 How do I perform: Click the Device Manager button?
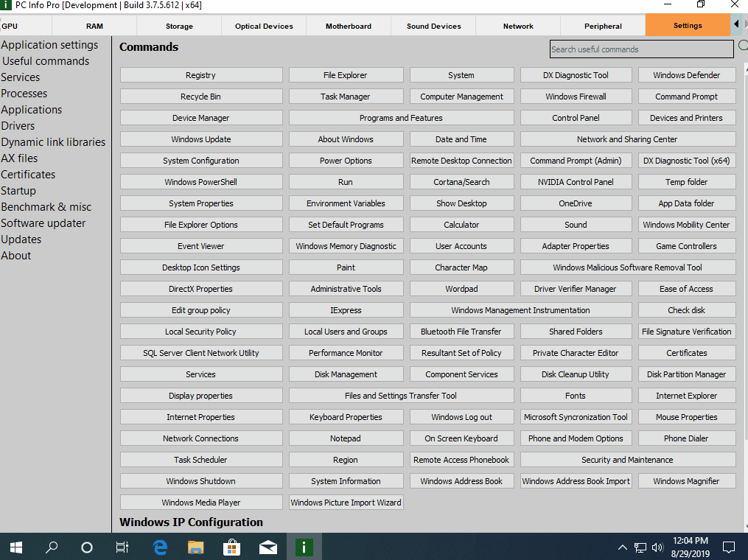(201, 118)
